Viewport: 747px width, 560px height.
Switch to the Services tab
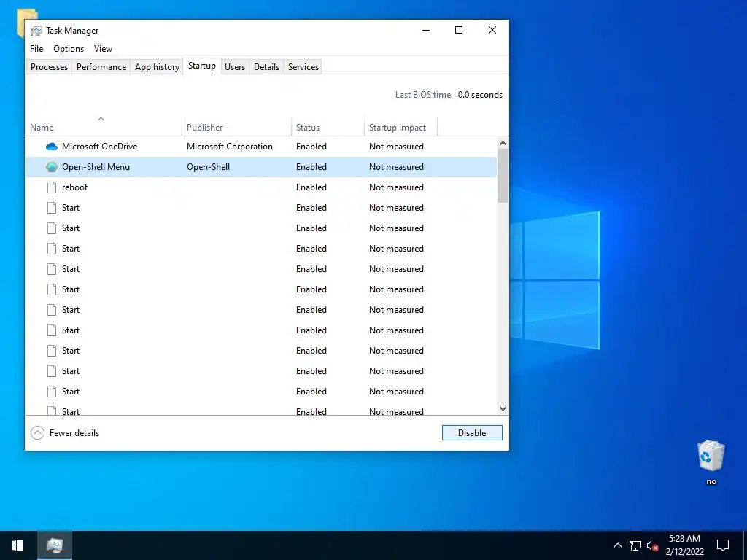coord(303,67)
